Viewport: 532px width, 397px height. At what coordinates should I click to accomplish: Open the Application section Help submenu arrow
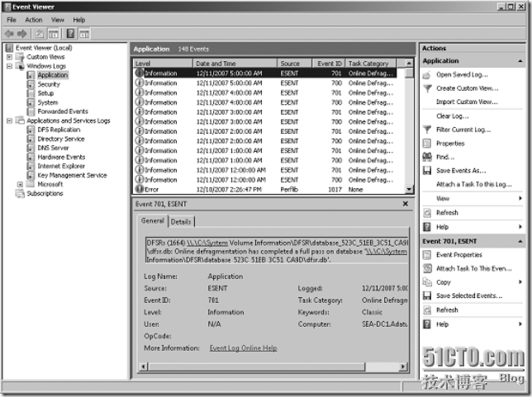520,227
